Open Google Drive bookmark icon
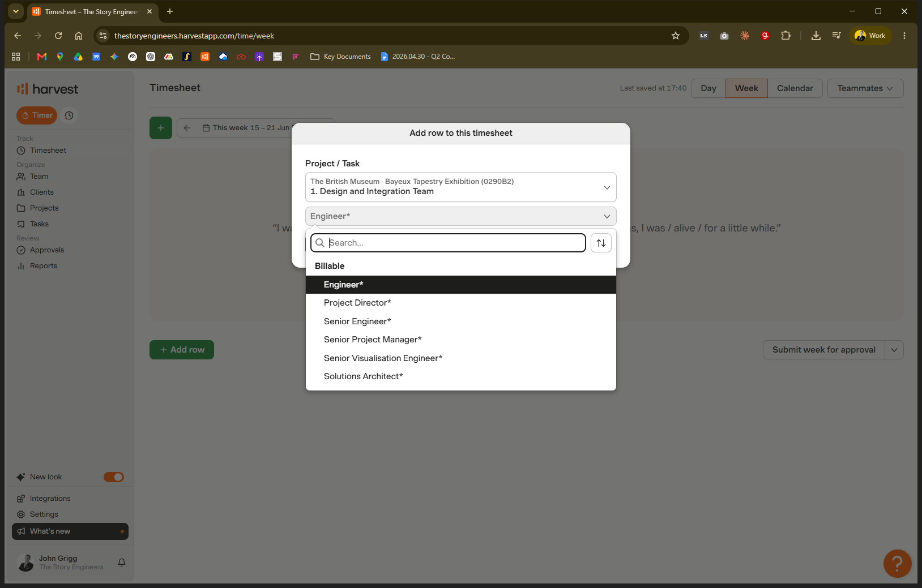922x588 pixels. [78, 57]
